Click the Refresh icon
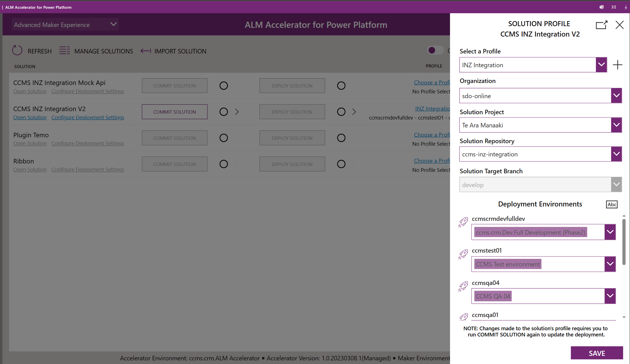630x364 pixels. (x=17, y=50)
